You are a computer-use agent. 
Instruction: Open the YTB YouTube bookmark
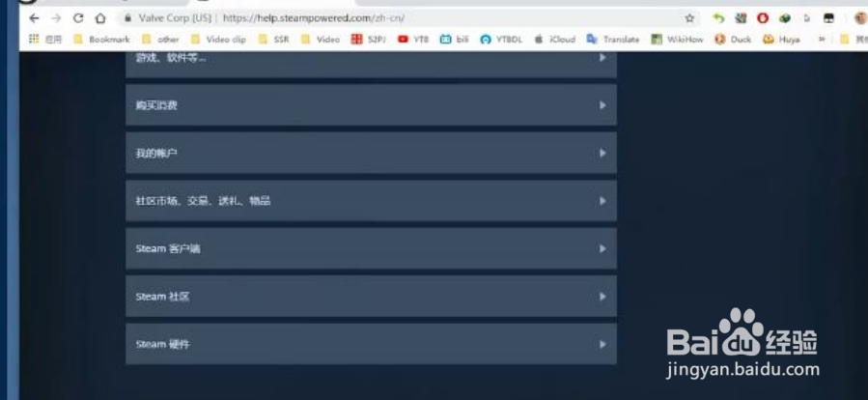413,40
